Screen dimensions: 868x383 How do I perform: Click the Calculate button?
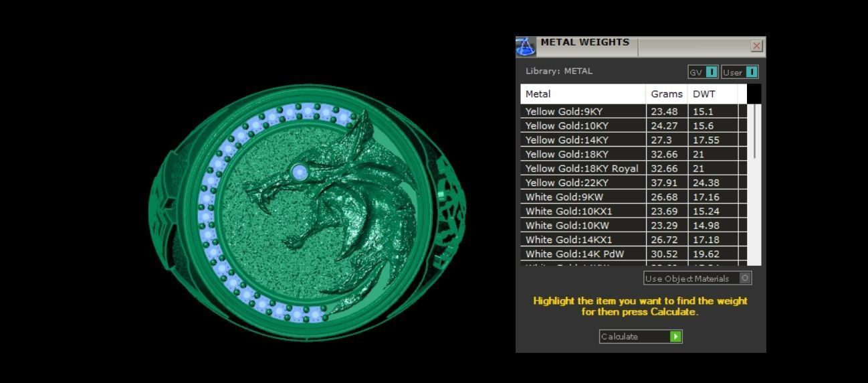641,336
